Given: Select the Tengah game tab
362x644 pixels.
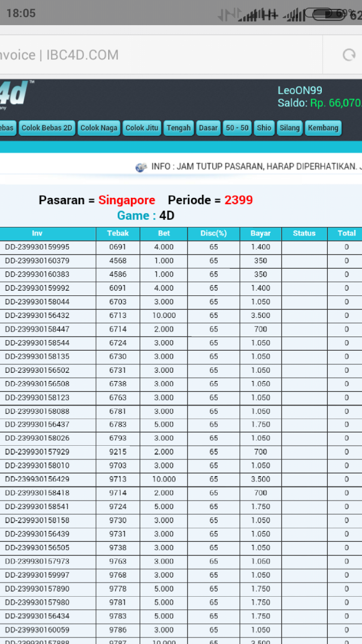Looking at the screenshot, I should coord(178,128).
